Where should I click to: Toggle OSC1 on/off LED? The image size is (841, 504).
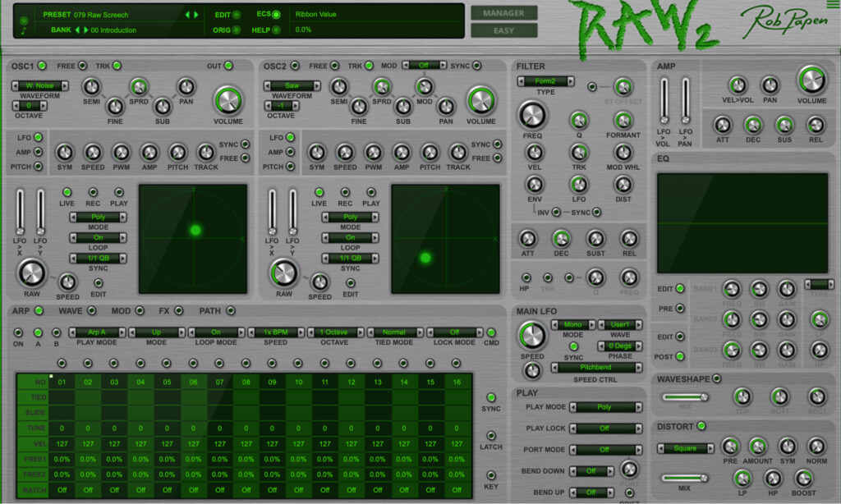(42, 66)
